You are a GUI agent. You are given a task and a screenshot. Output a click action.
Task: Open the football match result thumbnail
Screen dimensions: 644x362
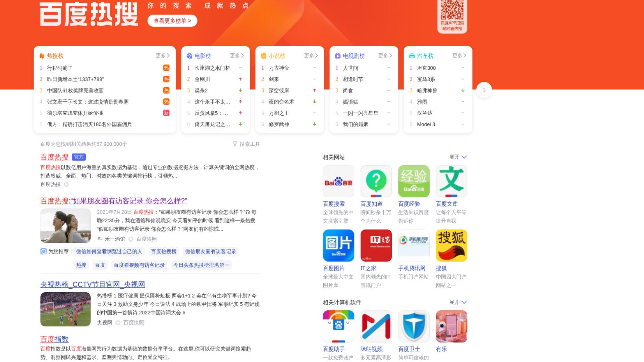65,309
